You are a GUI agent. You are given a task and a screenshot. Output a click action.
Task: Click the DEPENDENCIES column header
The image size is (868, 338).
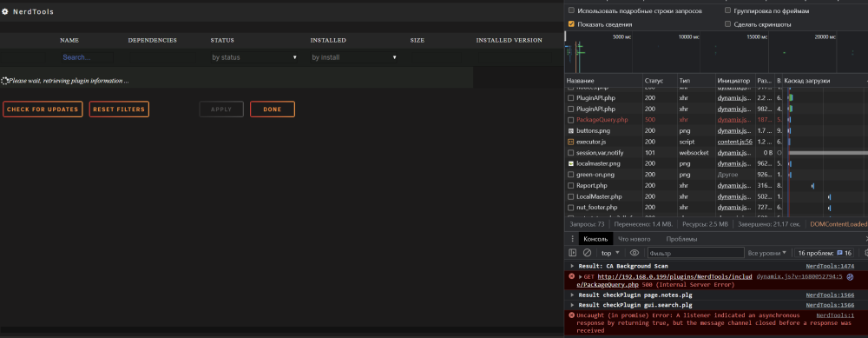[x=152, y=41]
